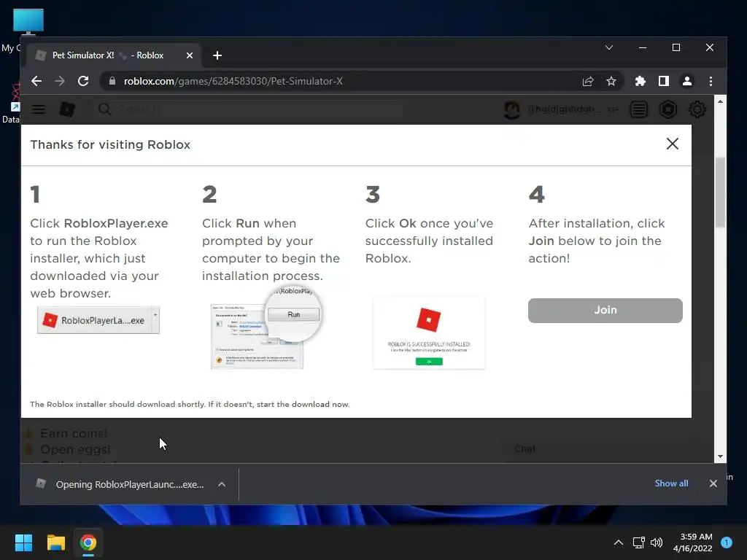Viewport: 747px width, 560px height.
Task: Show hidden system tray icons
Action: tap(619, 542)
